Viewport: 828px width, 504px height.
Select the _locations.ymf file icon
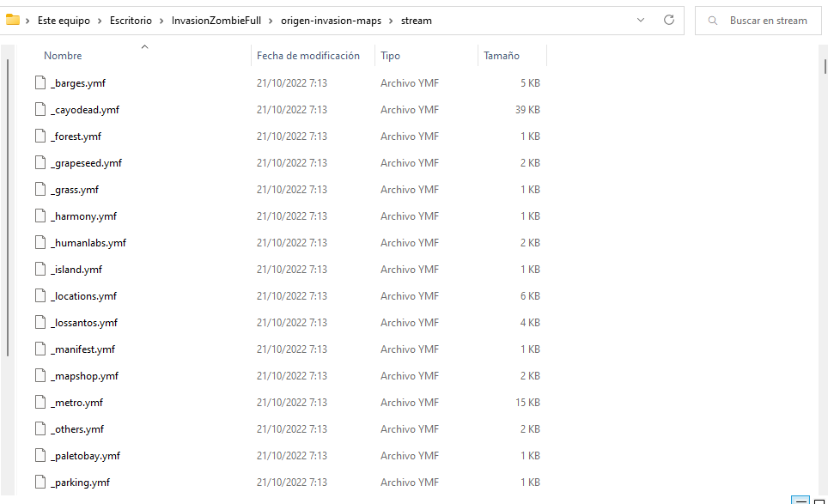(x=40, y=295)
